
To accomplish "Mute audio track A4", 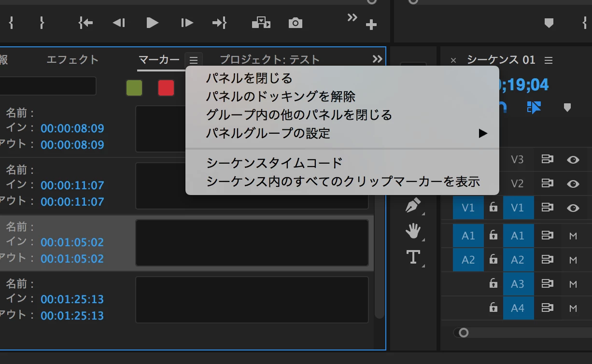I will (573, 308).
